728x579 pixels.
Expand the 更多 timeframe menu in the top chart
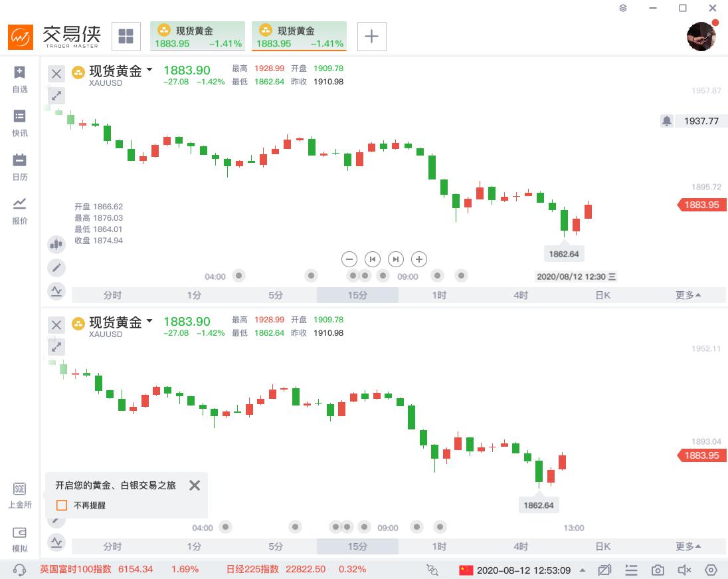[688, 295]
